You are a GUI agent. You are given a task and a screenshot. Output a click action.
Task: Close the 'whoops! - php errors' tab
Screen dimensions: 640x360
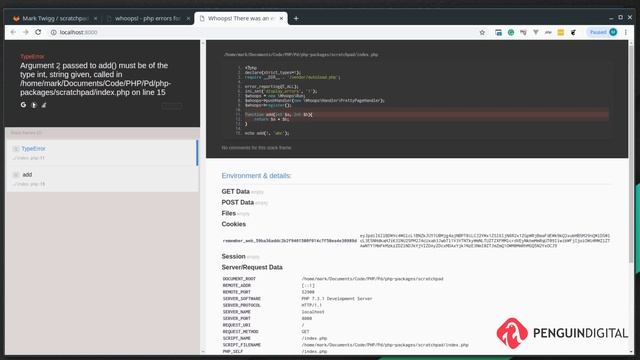[x=188, y=18]
